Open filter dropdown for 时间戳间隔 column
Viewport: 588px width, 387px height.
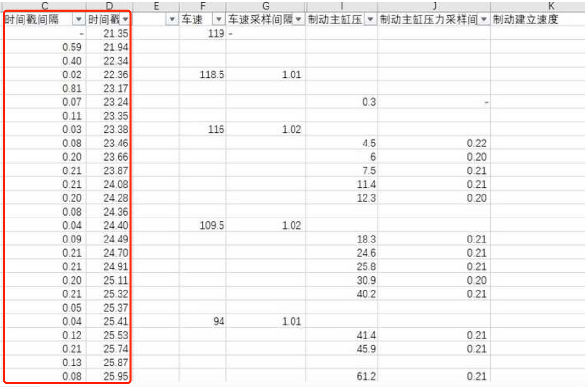coord(78,19)
